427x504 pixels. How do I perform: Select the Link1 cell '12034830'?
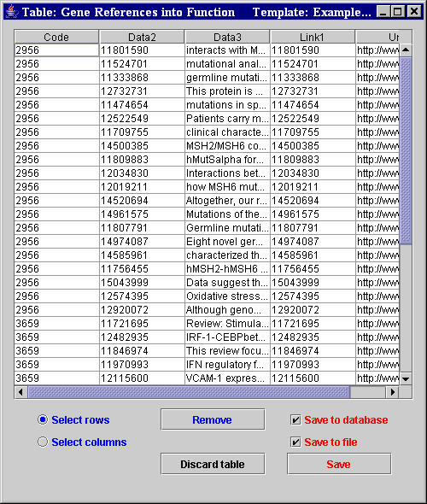coord(313,173)
